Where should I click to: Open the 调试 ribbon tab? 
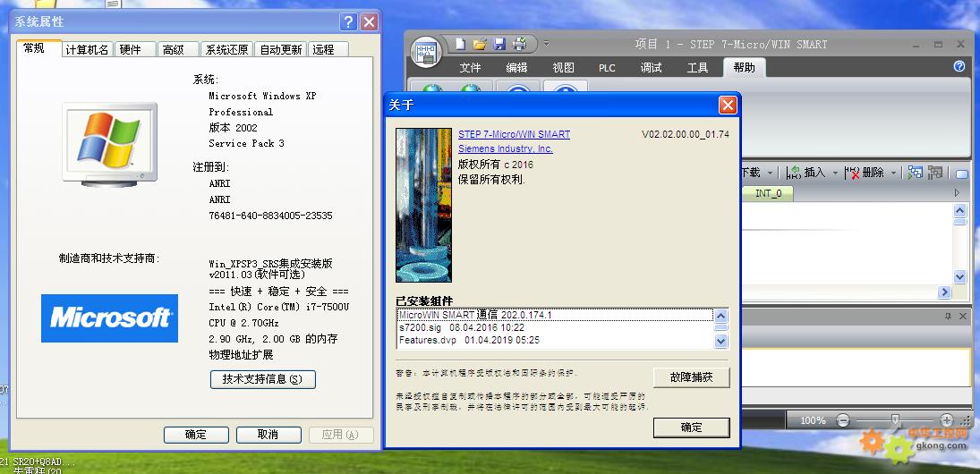651,67
